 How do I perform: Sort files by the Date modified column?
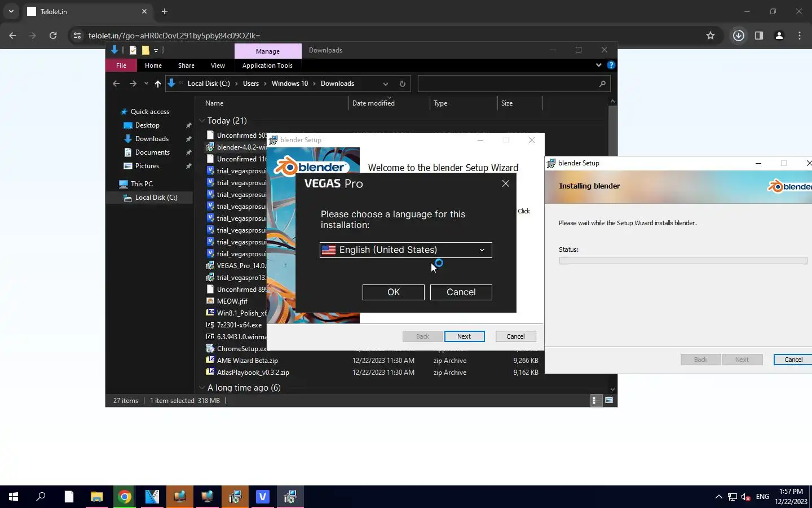389,103
